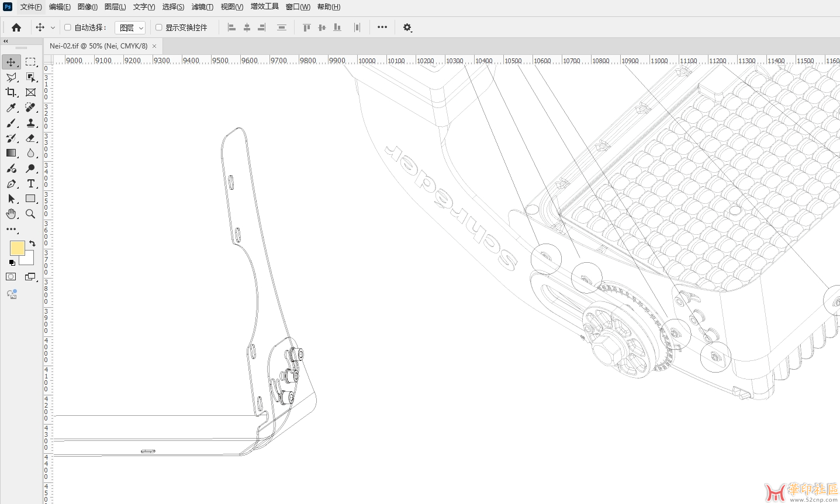
Task: Open the 图像(I) menu
Action: pos(87,7)
